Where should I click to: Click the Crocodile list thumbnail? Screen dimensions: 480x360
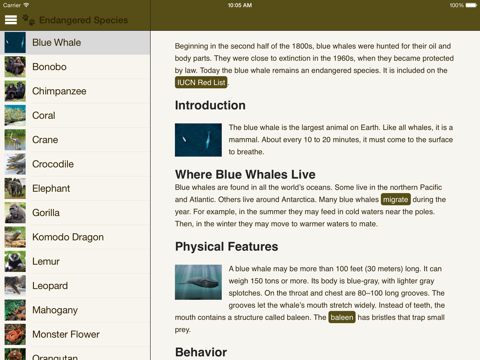coord(15,164)
